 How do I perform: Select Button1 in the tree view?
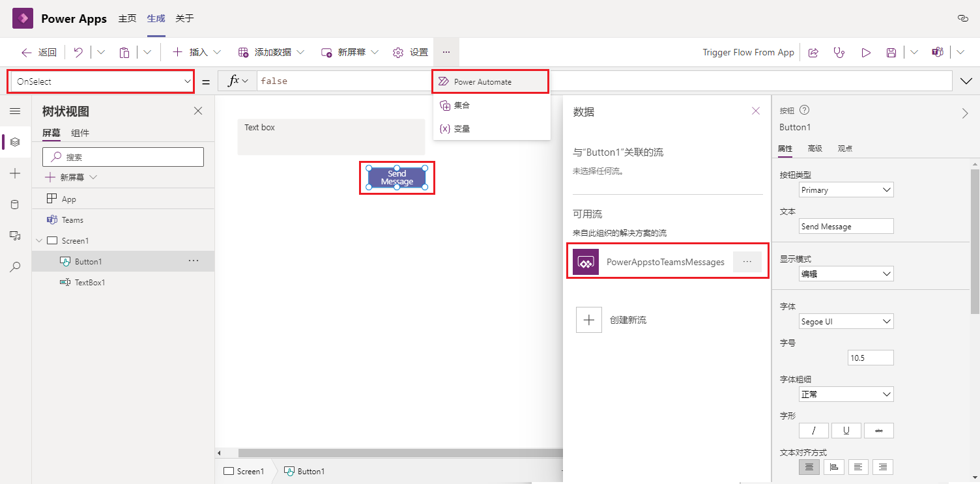(123, 261)
